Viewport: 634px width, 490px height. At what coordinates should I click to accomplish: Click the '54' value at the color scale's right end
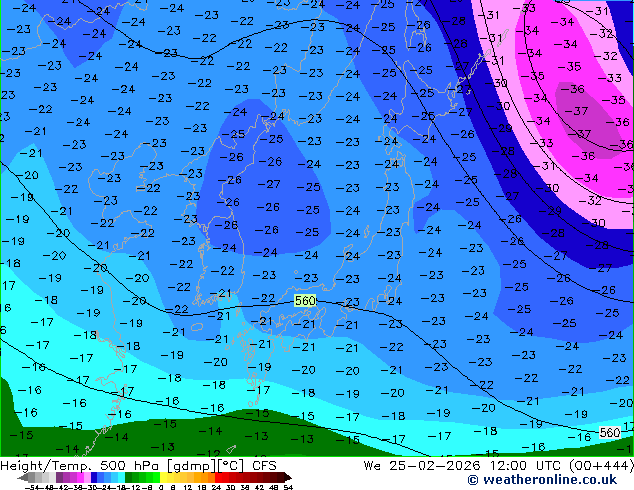click(288, 488)
